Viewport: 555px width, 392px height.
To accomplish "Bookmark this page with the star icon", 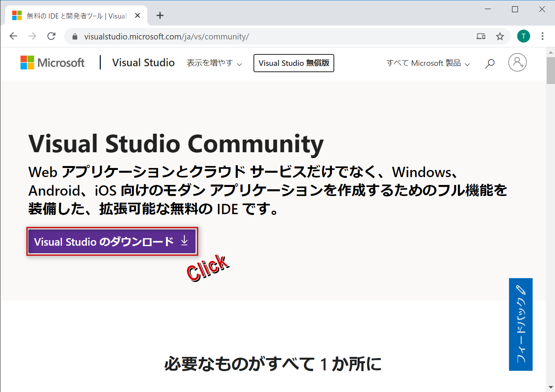I will [500, 37].
